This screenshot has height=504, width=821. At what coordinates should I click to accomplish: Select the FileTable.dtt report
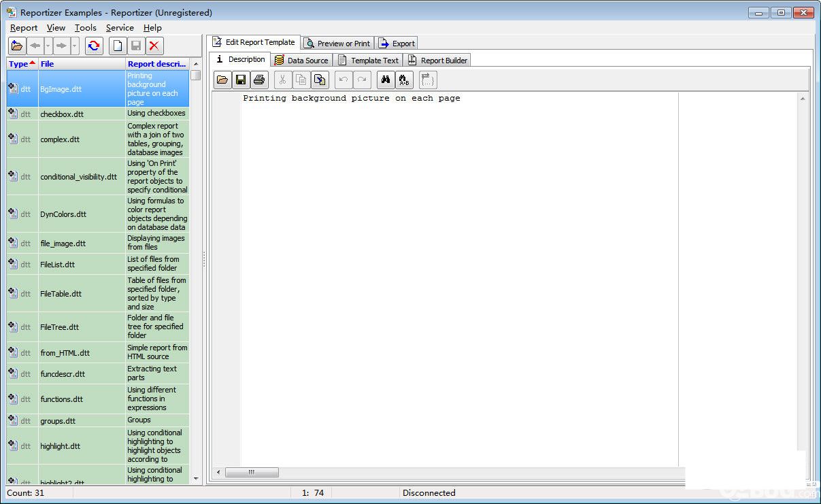[98, 293]
